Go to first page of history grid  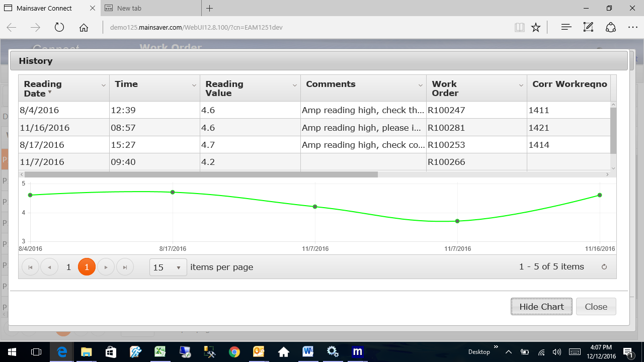30,267
